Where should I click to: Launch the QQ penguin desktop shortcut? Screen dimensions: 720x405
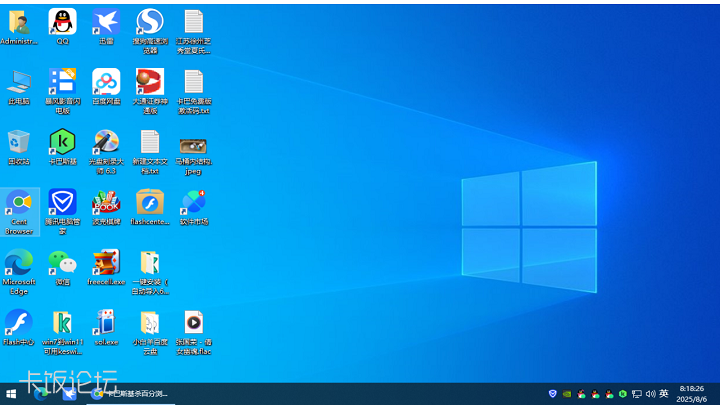point(62,27)
